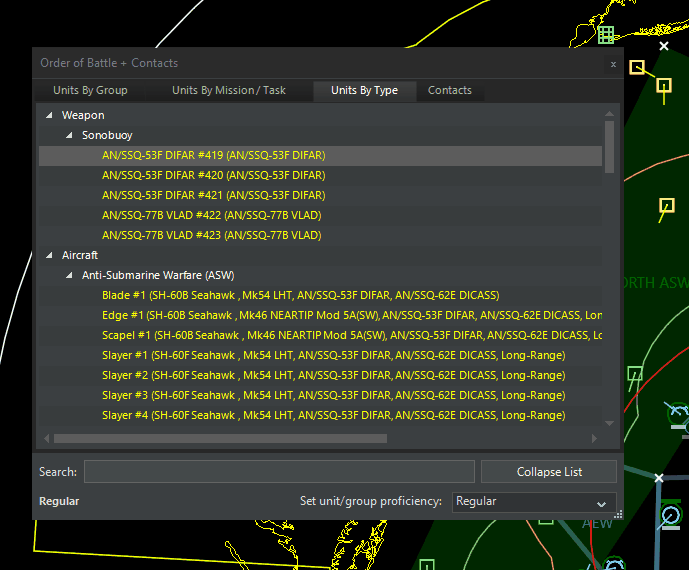Select AN/SSQ-53F DIFAR #420 sonobuoy
689x570 pixels.
pyautogui.click(x=320, y=175)
